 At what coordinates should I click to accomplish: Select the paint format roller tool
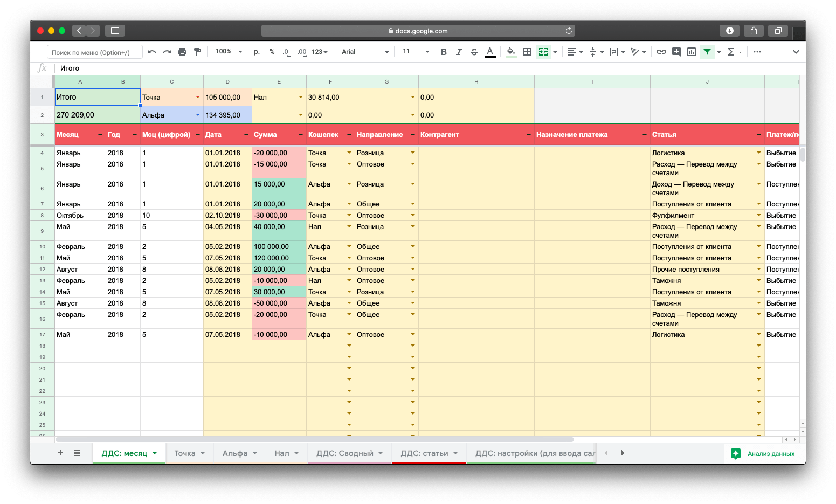click(197, 52)
